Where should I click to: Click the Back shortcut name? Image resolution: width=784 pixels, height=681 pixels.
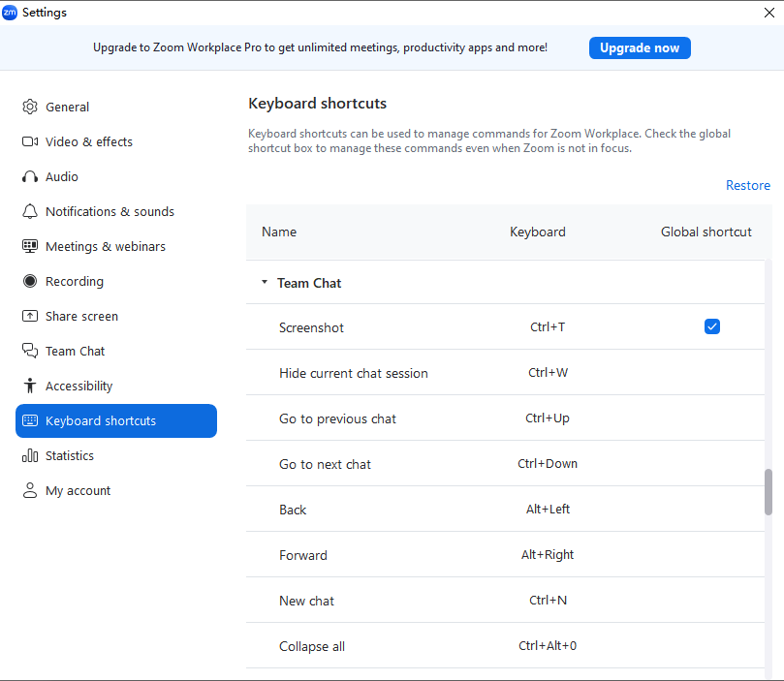pyautogui.click(x=293, y=510)
